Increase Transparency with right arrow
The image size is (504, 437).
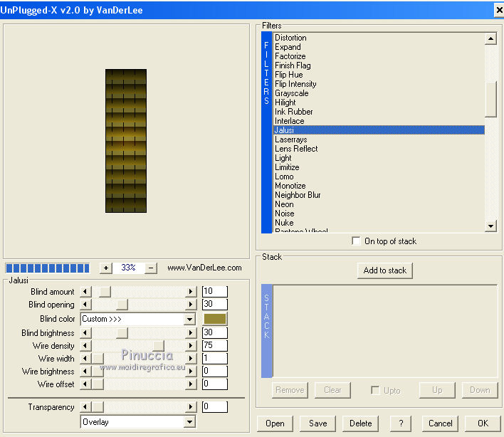191,407
